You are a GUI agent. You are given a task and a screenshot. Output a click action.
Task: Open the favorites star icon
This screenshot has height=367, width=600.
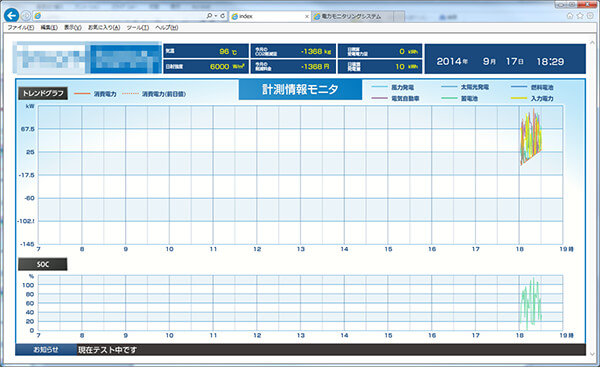pyautogui.click(x=580, y=16)
